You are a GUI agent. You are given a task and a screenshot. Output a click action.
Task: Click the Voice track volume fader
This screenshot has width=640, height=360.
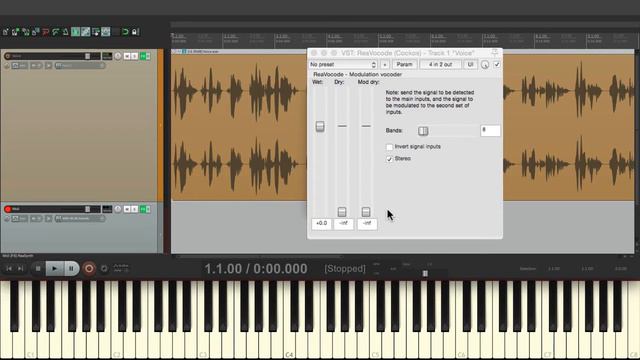87,56
